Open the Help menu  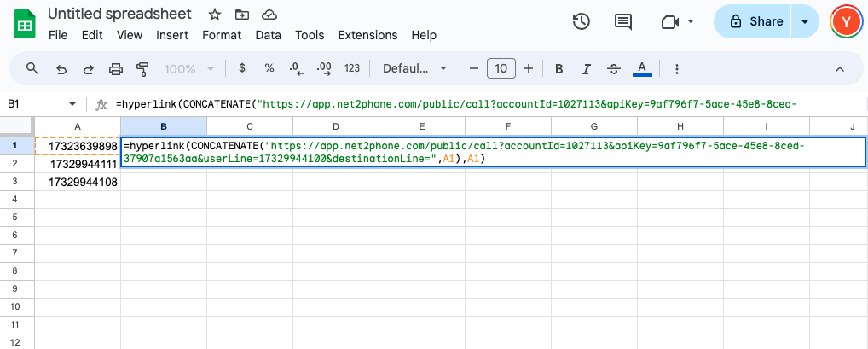click(424, 35)
